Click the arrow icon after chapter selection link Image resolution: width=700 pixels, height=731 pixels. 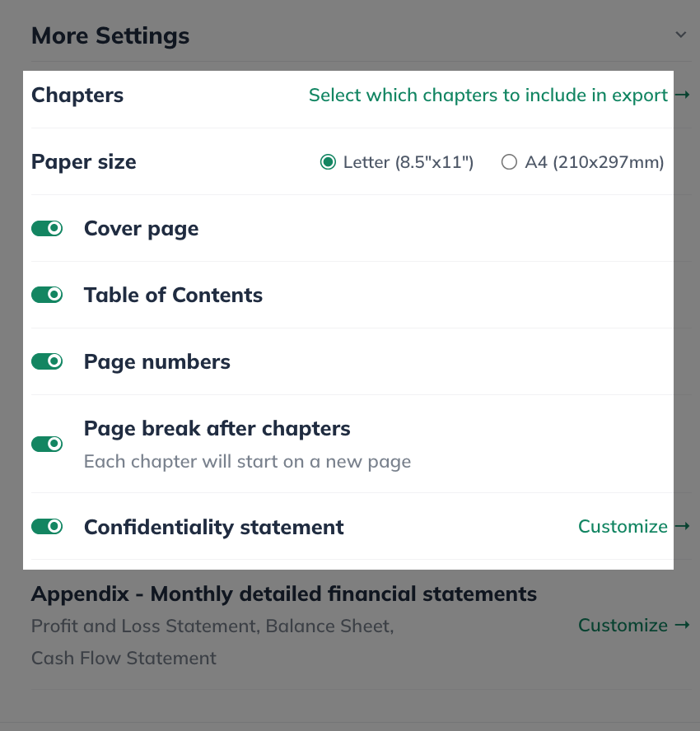pyautogui.click(x=683, y=95)
